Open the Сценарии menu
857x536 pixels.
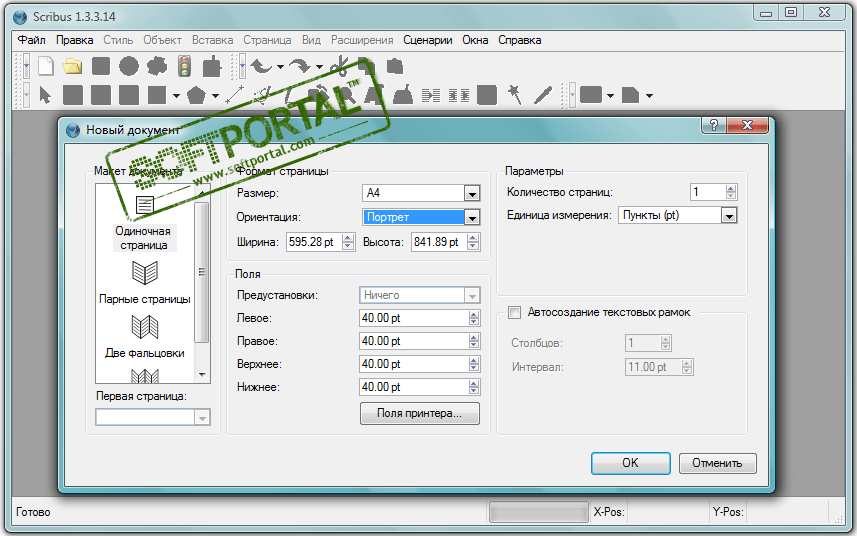pyautogui.click(x=428, y=40)
